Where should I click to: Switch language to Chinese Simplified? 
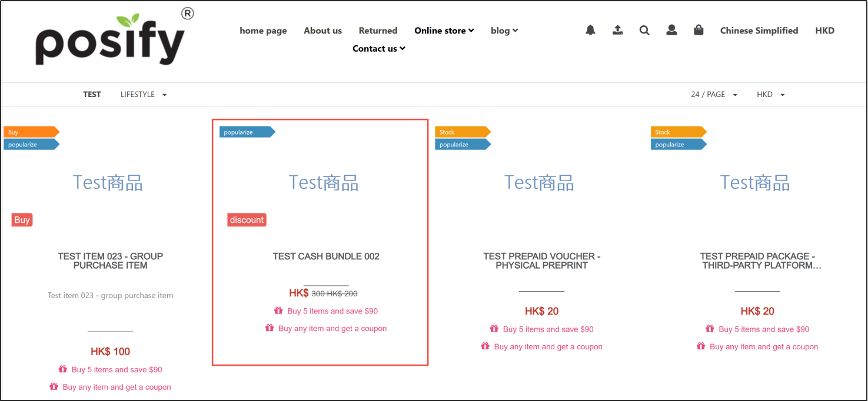[759, 31]
